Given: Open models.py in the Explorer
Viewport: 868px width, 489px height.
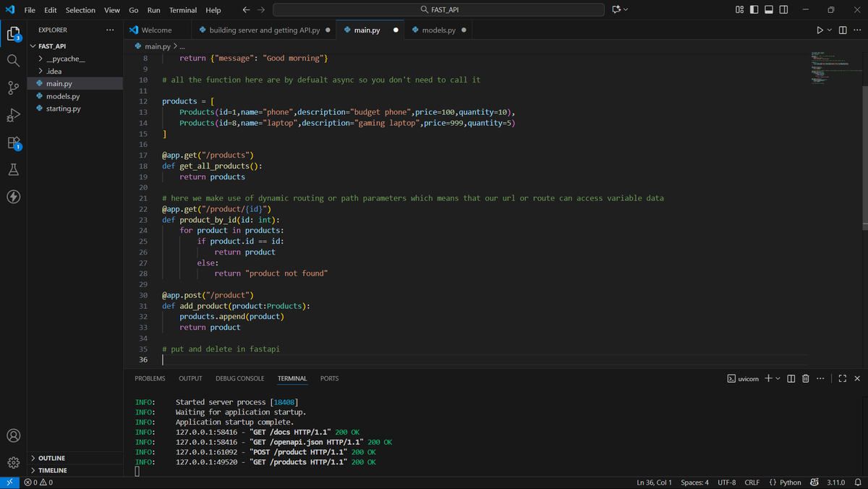Looking at the screenshot, I should coord(63,96).
